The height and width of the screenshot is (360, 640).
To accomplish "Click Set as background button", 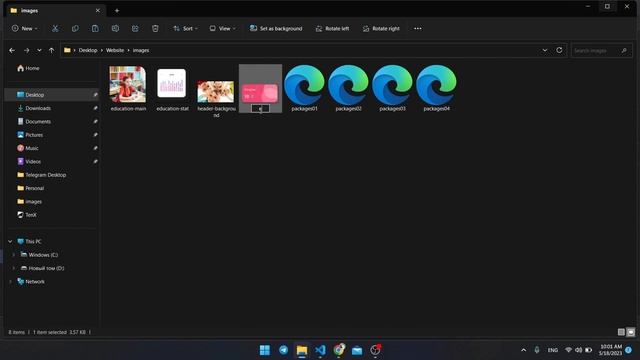I will [x=276, y=29].
